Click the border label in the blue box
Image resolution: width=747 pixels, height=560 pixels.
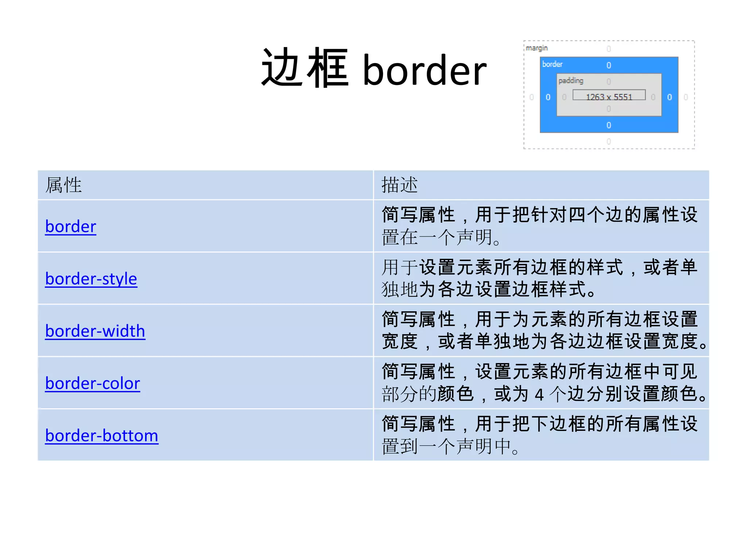click(552, 64)
